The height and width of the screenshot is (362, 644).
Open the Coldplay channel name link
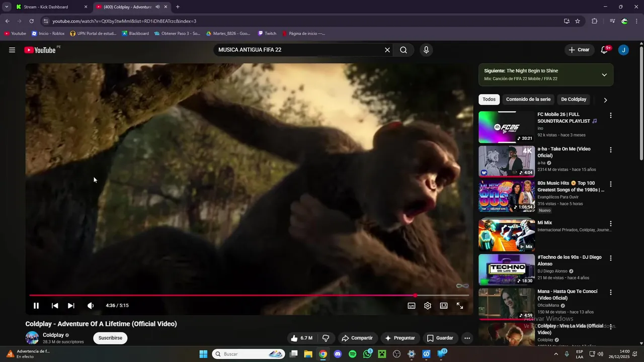(53, 335)
